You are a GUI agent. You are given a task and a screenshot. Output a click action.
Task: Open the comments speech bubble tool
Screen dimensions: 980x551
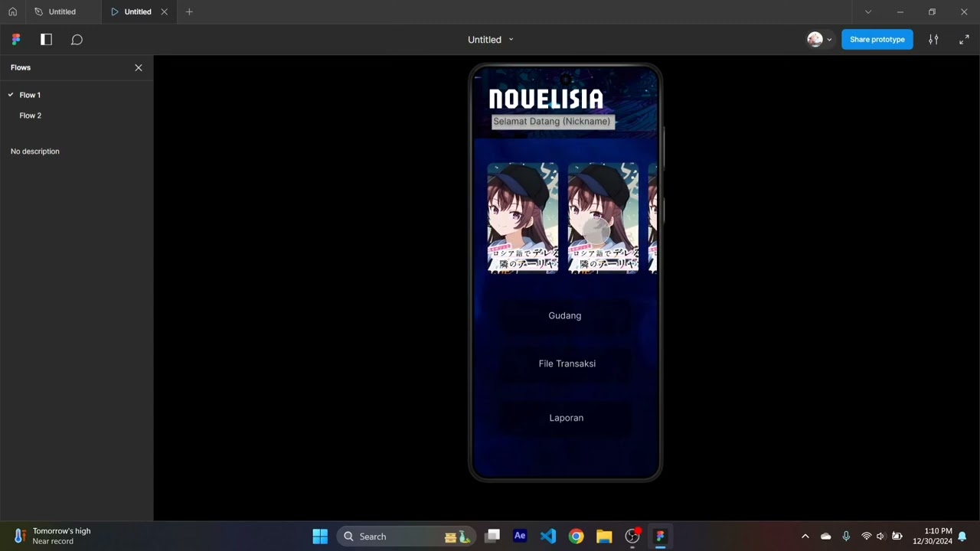[77, 39]
